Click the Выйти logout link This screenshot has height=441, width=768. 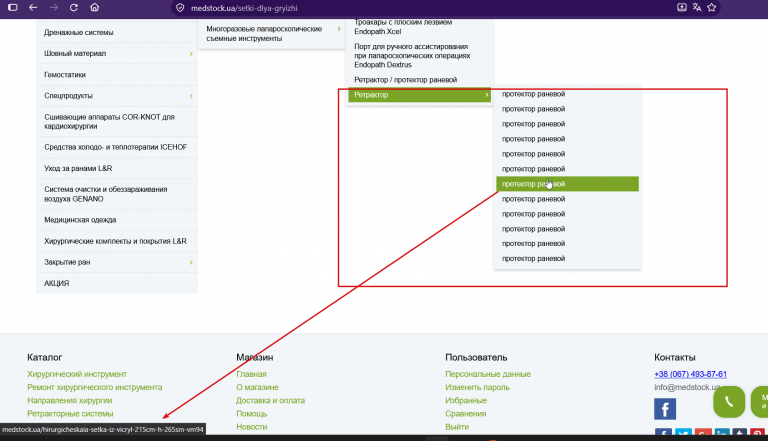457,427
